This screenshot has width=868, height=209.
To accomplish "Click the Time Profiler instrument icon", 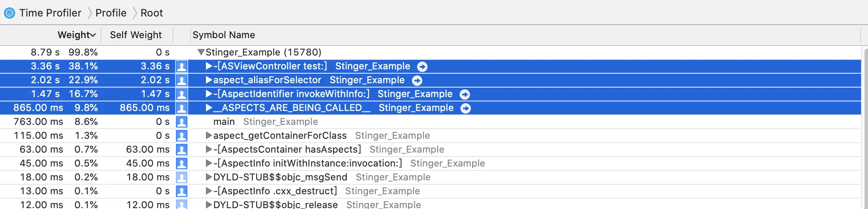I will point(10,13).
